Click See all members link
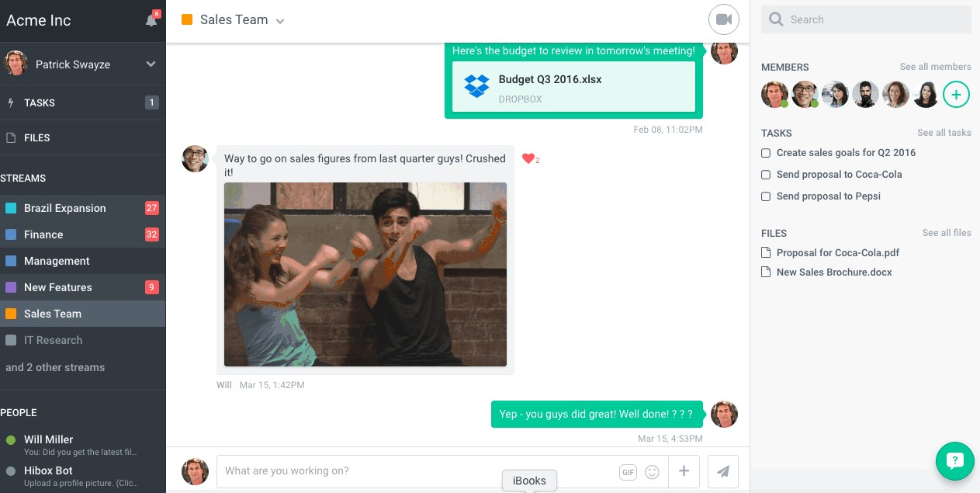 coord(935,67)
